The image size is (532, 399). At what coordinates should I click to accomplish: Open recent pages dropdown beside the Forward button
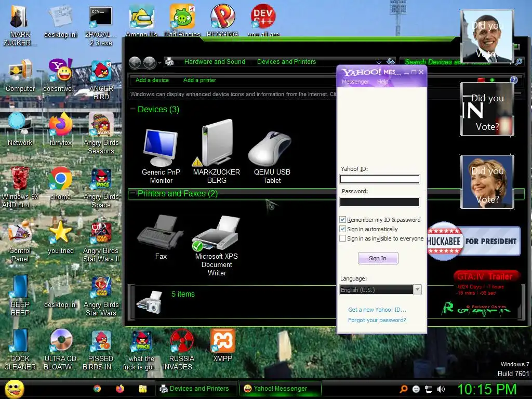(160, 63)
